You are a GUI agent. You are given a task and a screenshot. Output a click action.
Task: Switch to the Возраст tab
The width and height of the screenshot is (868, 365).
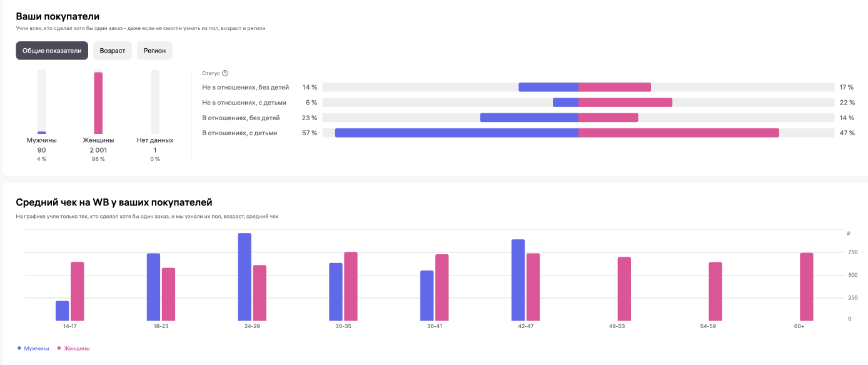pyautogui.click(x=113, y=51)
